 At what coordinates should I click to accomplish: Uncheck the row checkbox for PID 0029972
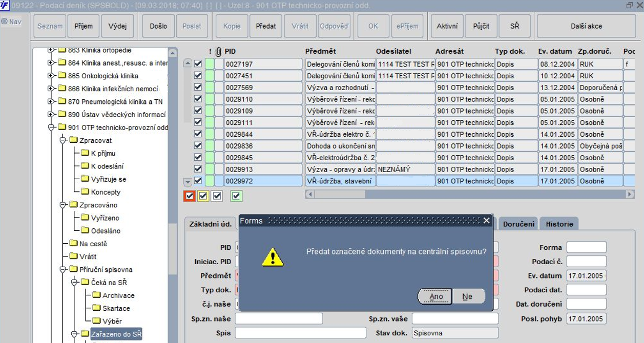[198, 181]
